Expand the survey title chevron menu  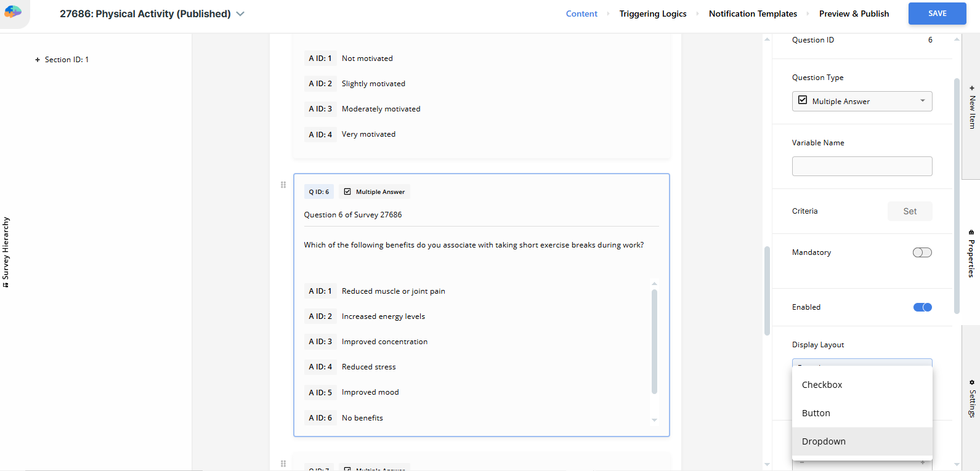pyautogui.click(x=240, y=14)
